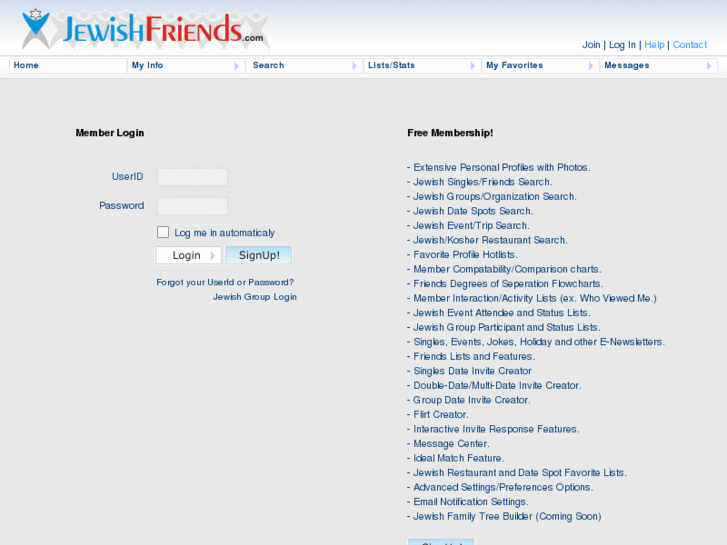This screenshot has height=545, width=727.
Task: Focus the UserID input field
Action: 192,177
